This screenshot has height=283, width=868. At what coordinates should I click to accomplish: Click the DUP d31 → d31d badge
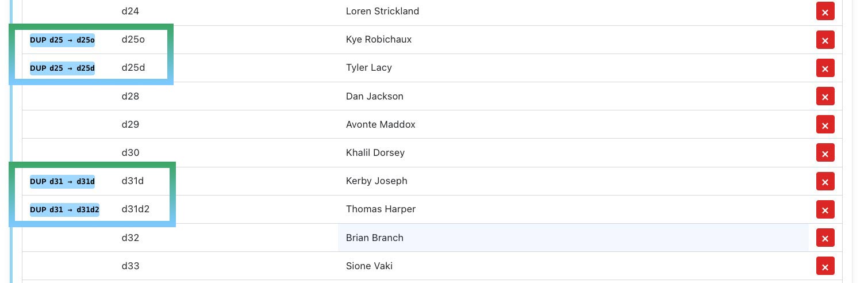pyautogui.click(x=62, y=181)
